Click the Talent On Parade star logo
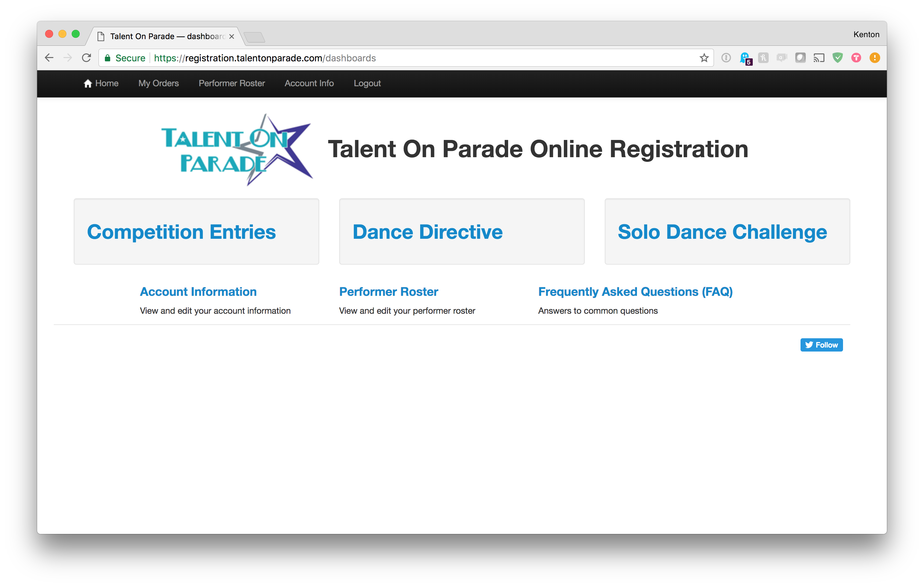Image resolution: width=924 pixels, height=587 pixels. pos(237,150)
